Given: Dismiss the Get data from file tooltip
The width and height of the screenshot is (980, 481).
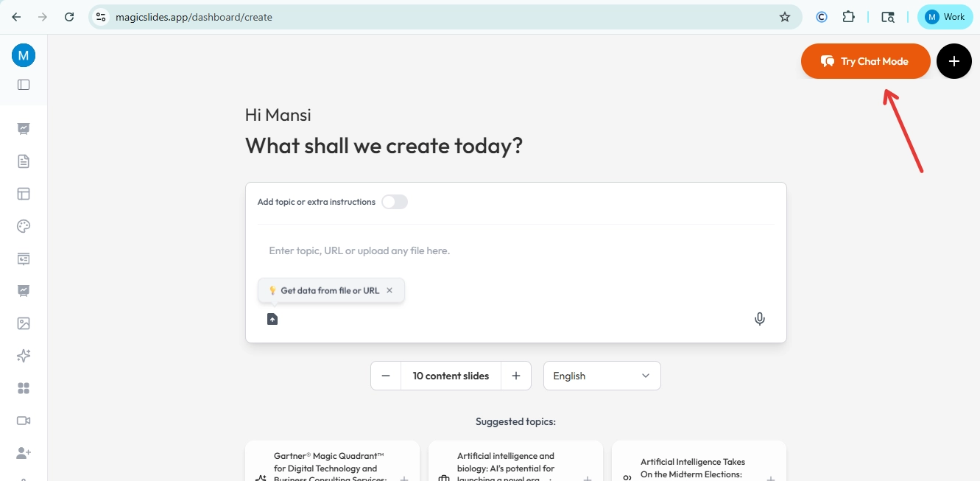Looking at the screenshot, I should point(389,290).
